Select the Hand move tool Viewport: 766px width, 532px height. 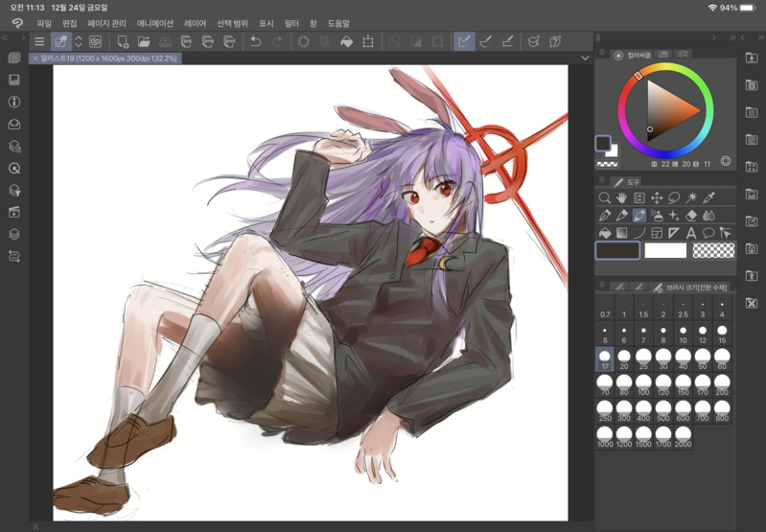coord(621,197)
